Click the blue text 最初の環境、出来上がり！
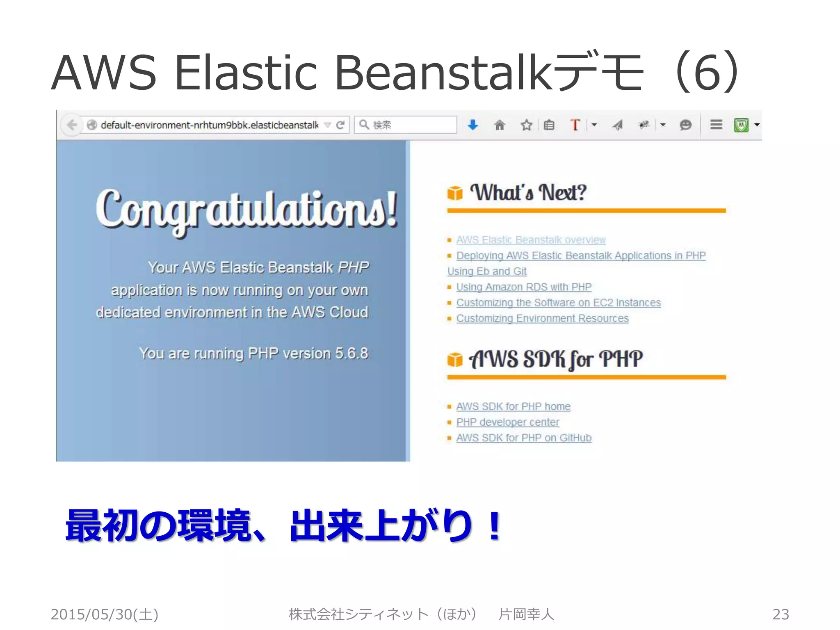Image resolution: width=840 pixels, height=630 pixels. point(284,526)
